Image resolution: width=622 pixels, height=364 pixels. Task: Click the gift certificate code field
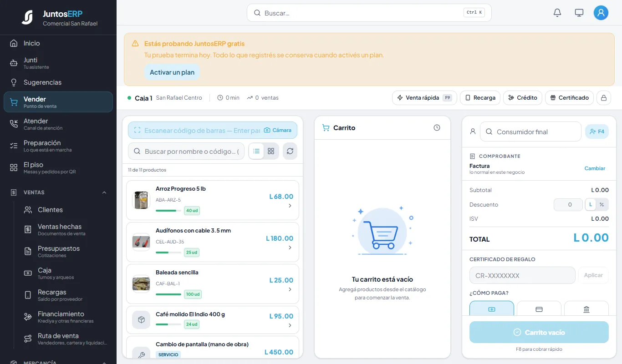click(522, 275)
